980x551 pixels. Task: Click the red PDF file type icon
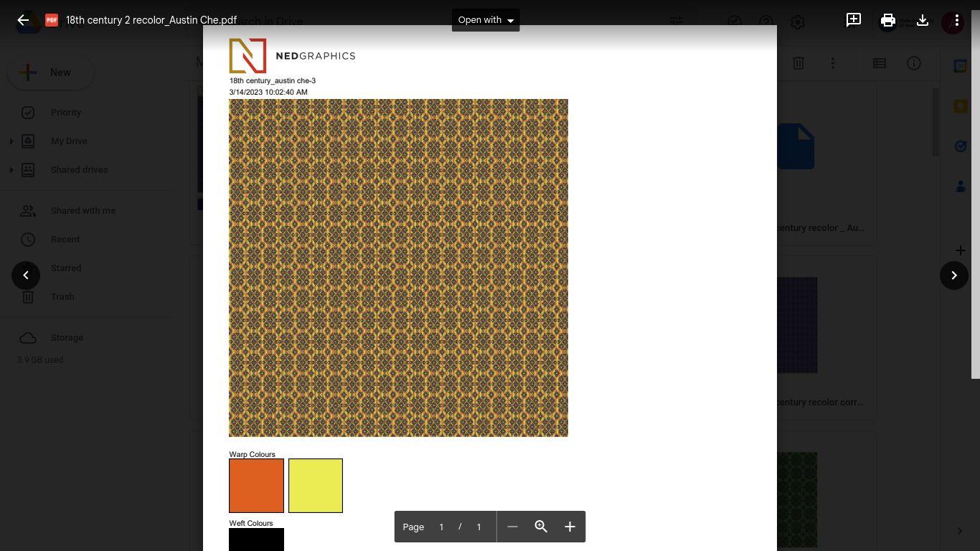52,20
